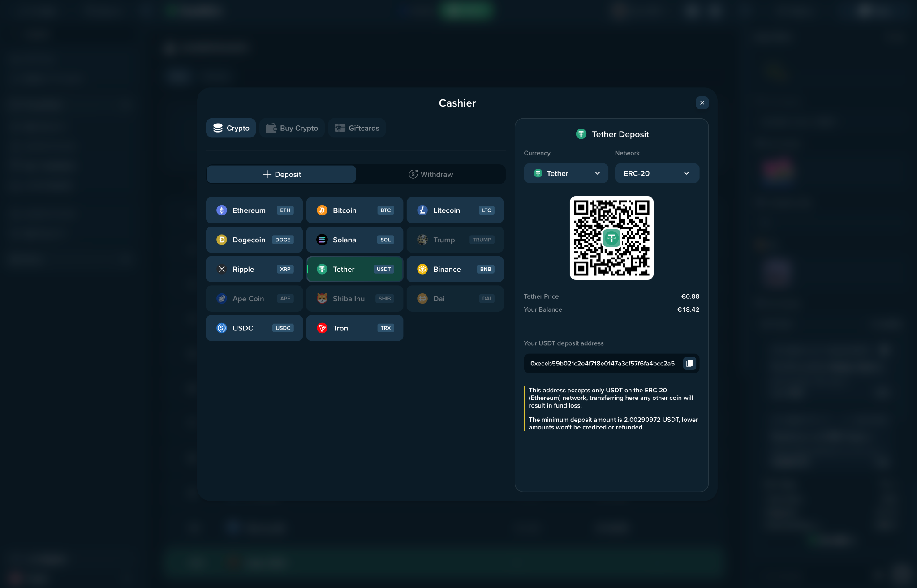Select the Trump TRUMP coin
917x588 pixels.
(455, 240)
